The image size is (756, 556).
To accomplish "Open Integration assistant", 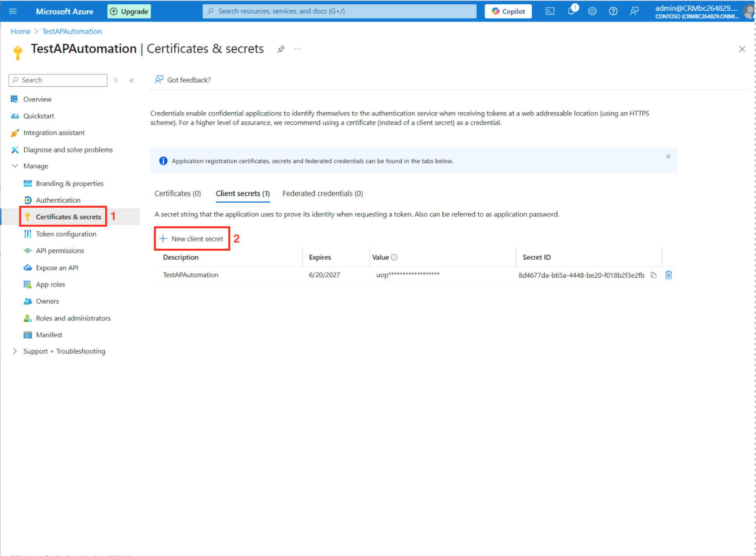I will [x=54, y=133].
